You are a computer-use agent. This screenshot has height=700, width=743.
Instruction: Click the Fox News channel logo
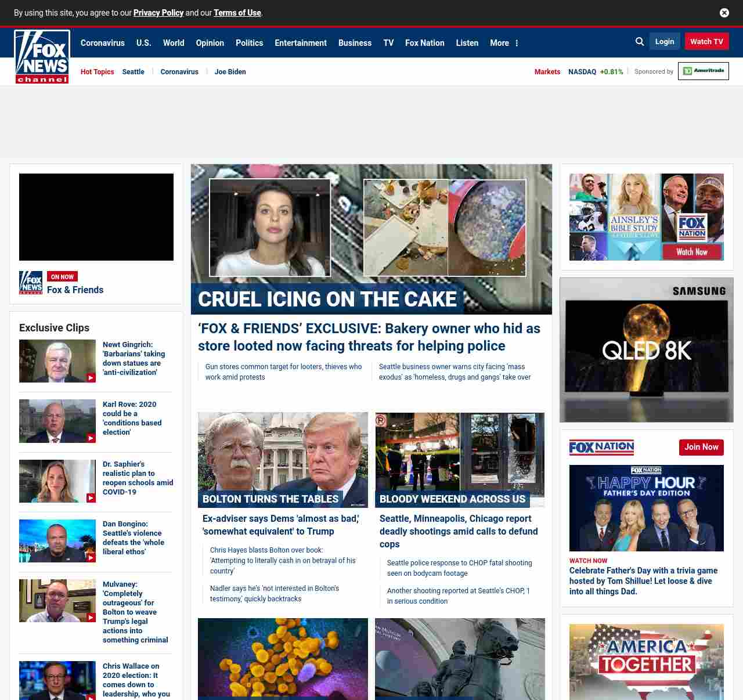[42, 57]
